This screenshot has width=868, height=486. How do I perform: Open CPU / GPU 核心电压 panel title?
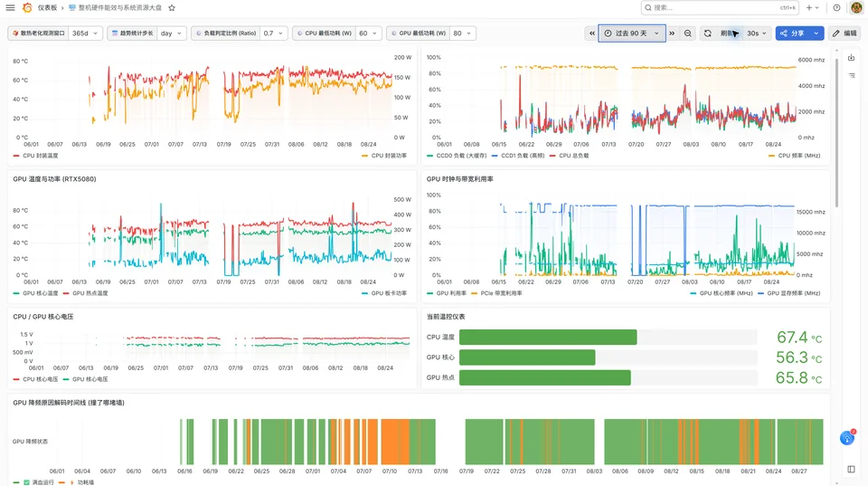point(43,317)
